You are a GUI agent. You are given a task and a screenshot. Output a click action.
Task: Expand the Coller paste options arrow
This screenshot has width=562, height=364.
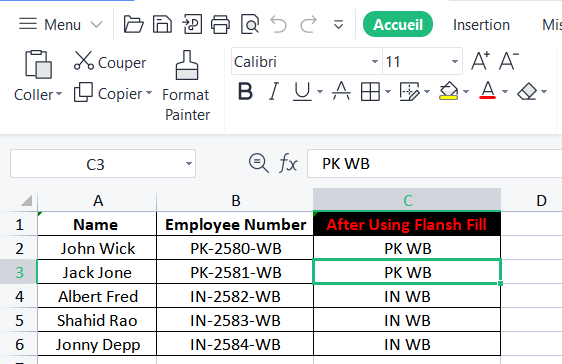click(59, 94)
